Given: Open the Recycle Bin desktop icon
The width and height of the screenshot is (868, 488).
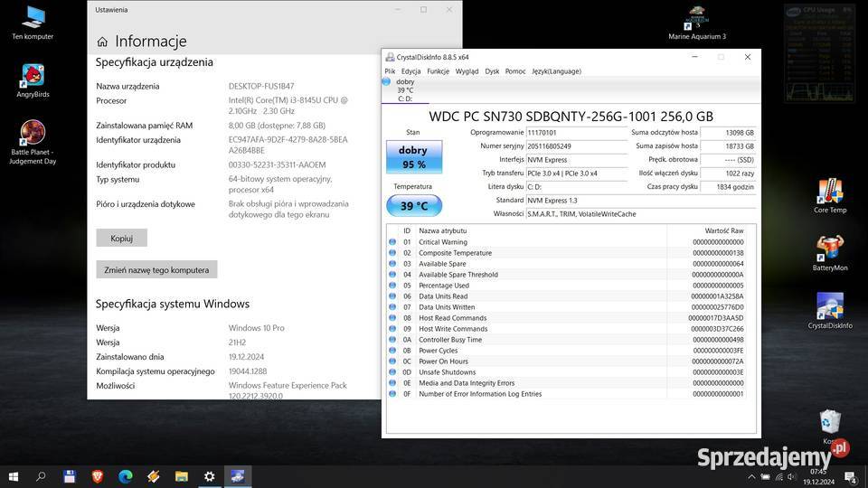Looking at the screenshot, I should (x=830, y=426).
